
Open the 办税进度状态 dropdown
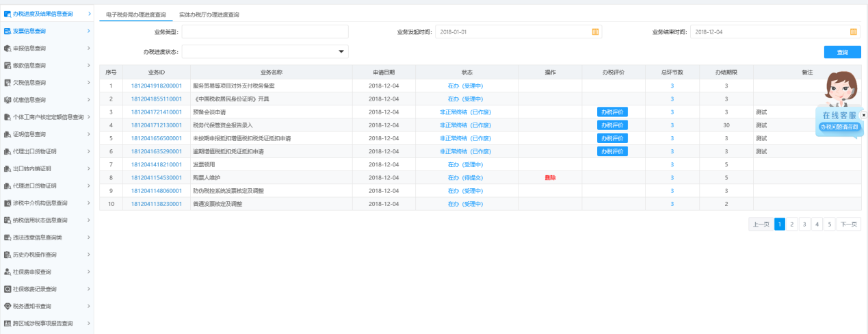341,52
